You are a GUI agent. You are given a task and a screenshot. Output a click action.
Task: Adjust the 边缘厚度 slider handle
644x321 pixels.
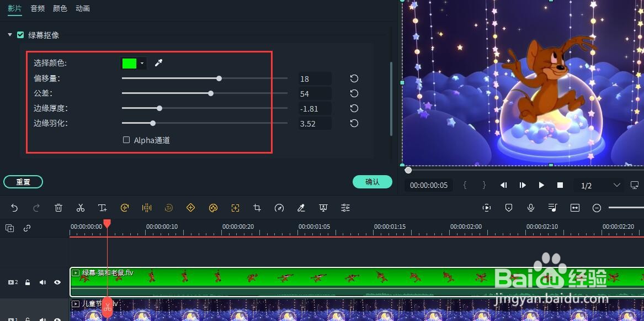coord(159,108)
